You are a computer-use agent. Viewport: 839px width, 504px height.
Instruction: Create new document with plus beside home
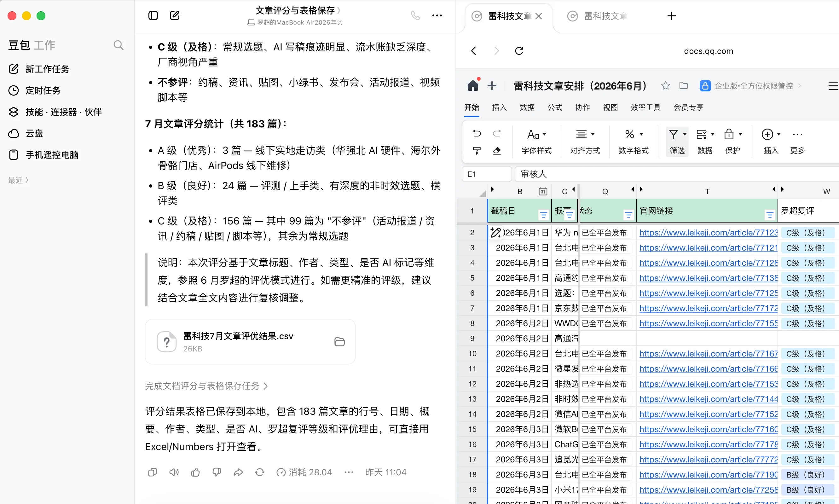pyautogui.click(x=492, y=86)
